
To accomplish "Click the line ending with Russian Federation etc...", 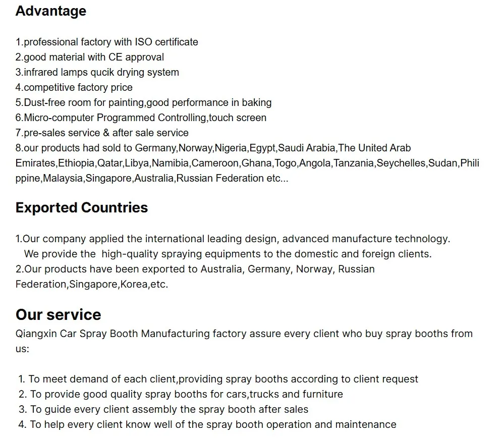I will click(x=152, y=178).
